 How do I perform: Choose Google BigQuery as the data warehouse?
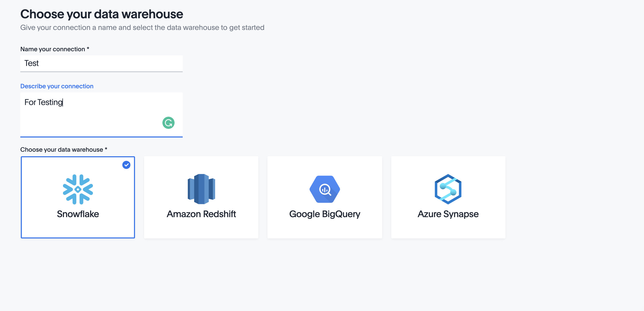point(324,197)
